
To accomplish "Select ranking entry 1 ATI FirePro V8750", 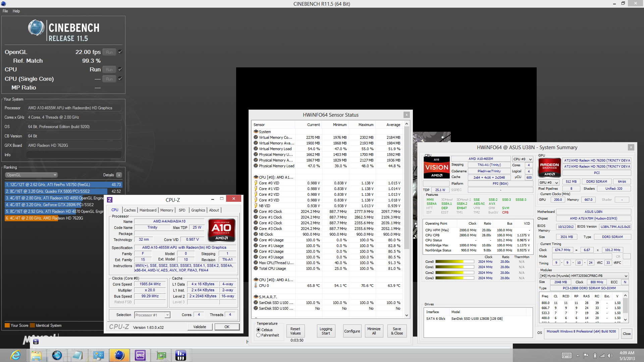I will 63,185.
